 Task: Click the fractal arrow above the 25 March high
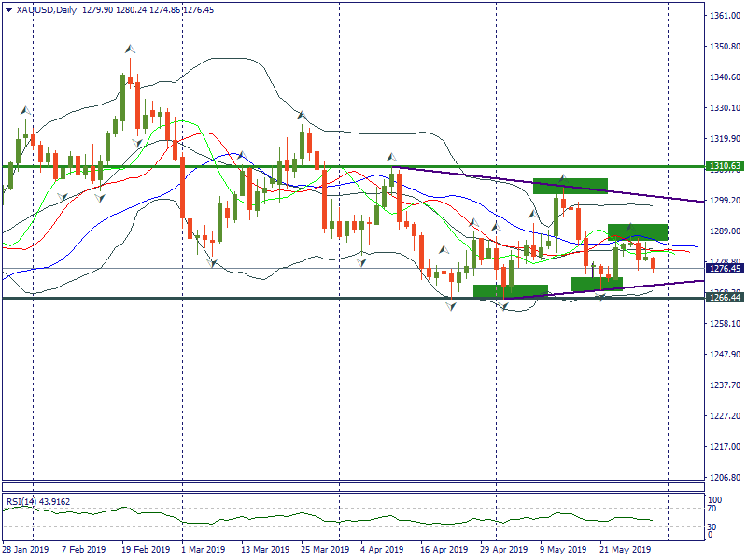[x=302, y=116]
